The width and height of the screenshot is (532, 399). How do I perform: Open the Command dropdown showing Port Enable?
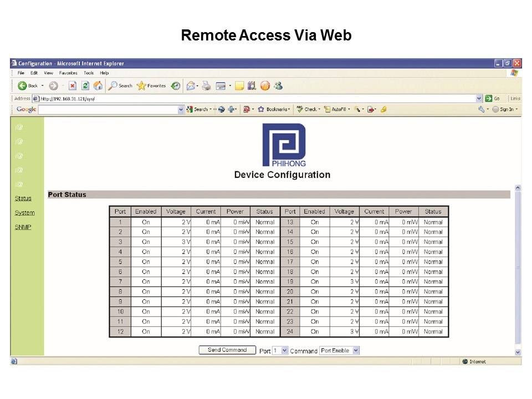coord(356,351)
